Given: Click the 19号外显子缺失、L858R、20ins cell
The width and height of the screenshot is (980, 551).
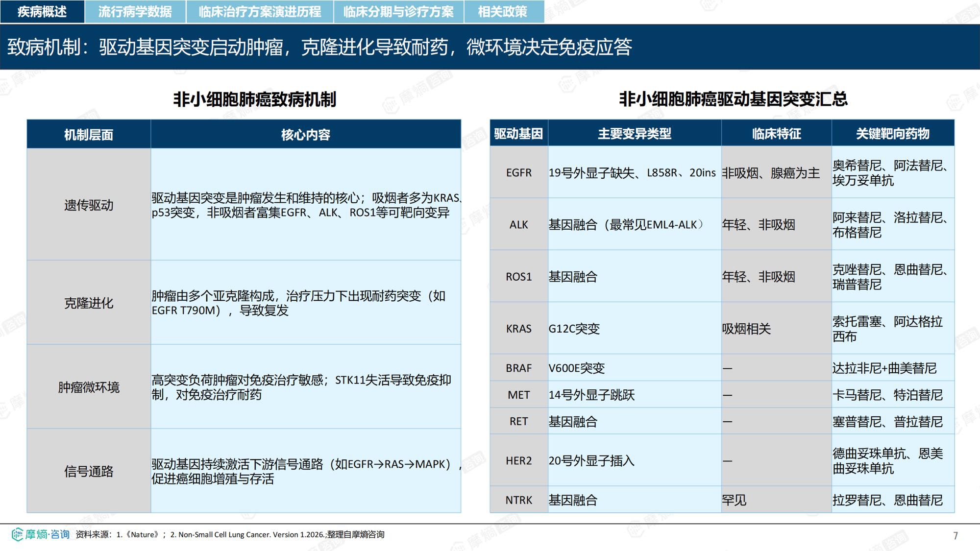Looking at the screenshot, I should click(635, 172).
